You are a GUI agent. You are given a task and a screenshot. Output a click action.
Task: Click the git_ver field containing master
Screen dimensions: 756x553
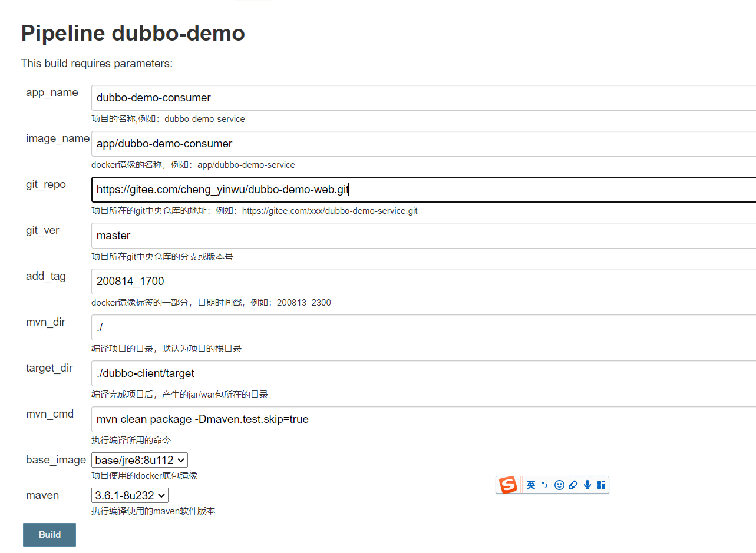pyautogui.click(x=424, y=236)
